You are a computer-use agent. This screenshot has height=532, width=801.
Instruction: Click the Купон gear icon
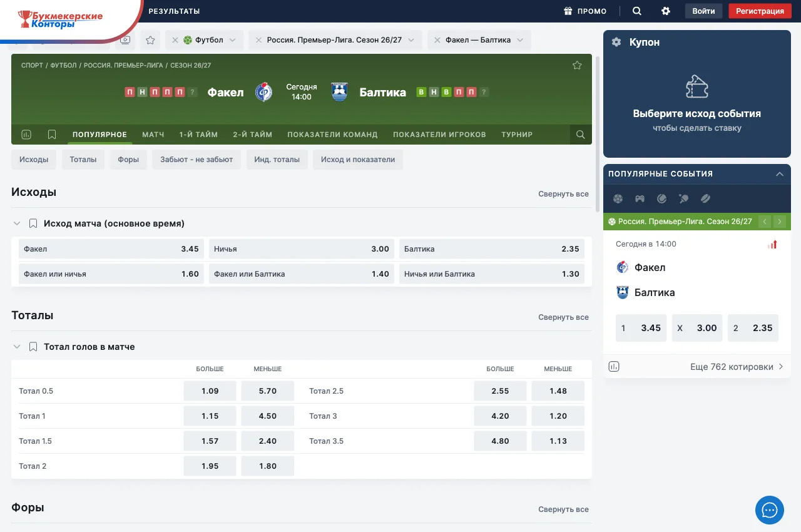pos(616,42)
